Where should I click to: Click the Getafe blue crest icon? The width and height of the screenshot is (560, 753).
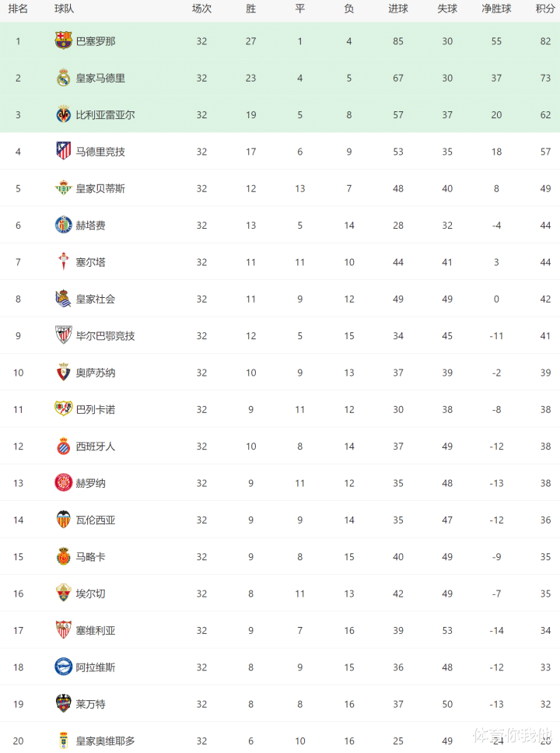click(63, 226)
